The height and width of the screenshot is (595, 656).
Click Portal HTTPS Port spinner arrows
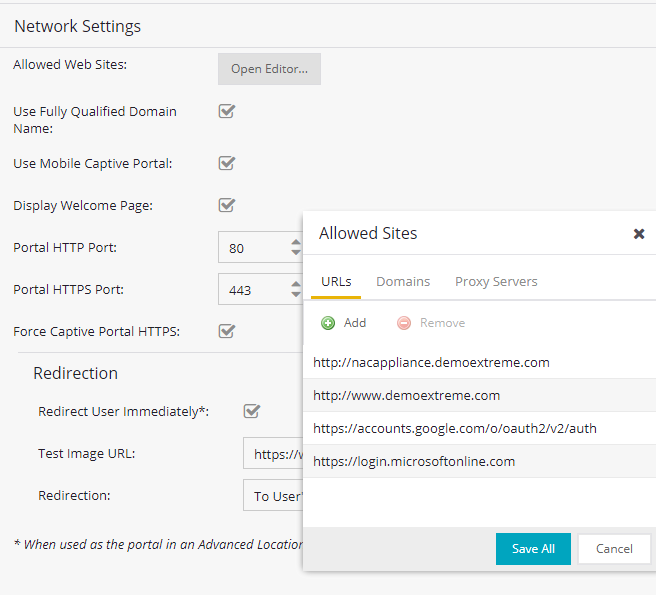(295, 289)
